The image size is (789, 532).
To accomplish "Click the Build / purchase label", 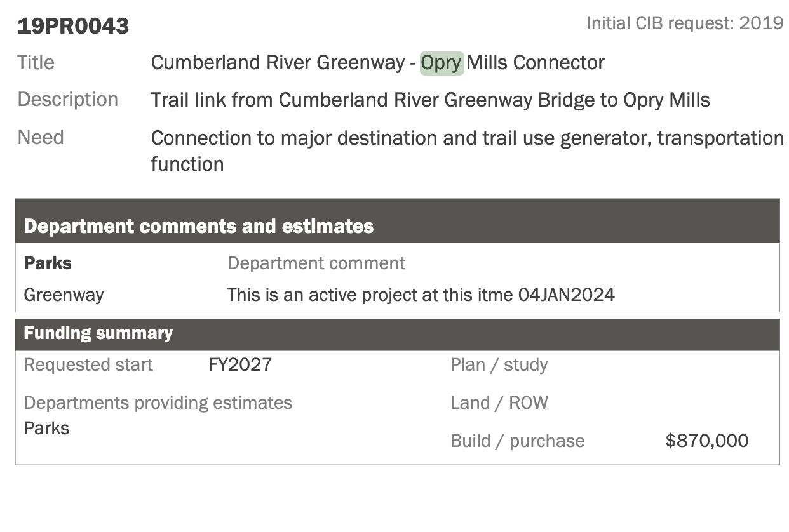I will pos(517,441).
